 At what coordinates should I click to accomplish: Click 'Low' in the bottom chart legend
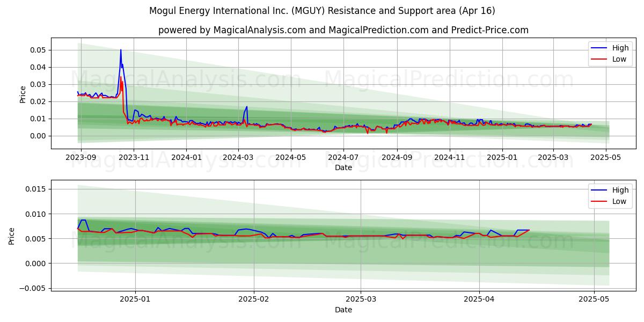(x=619, y=201)
